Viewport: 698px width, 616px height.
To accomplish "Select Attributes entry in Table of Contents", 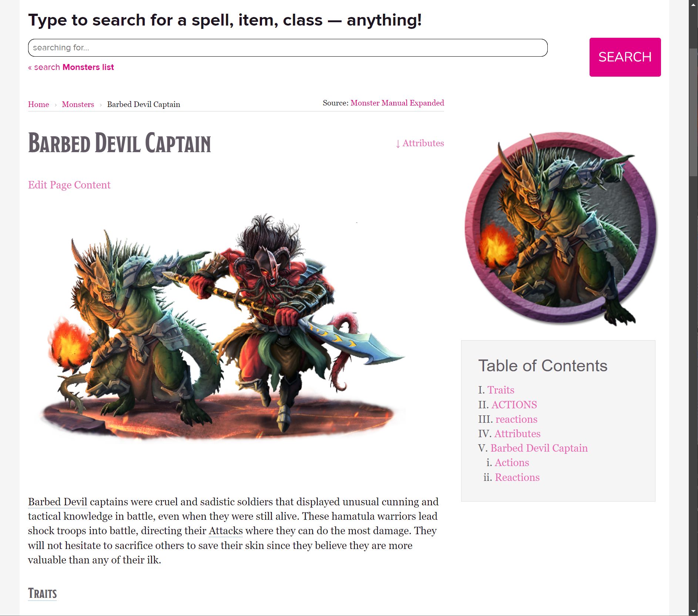I will 517,433.
